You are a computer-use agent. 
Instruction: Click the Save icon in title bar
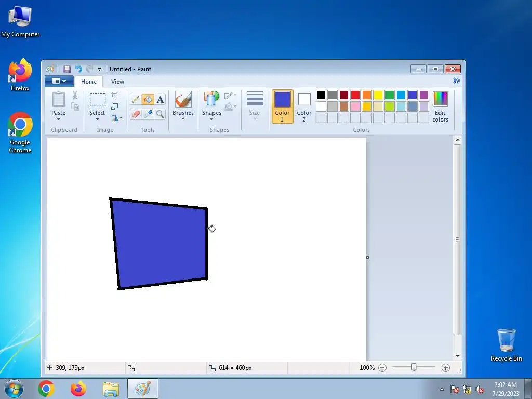[x=67, y=69]
